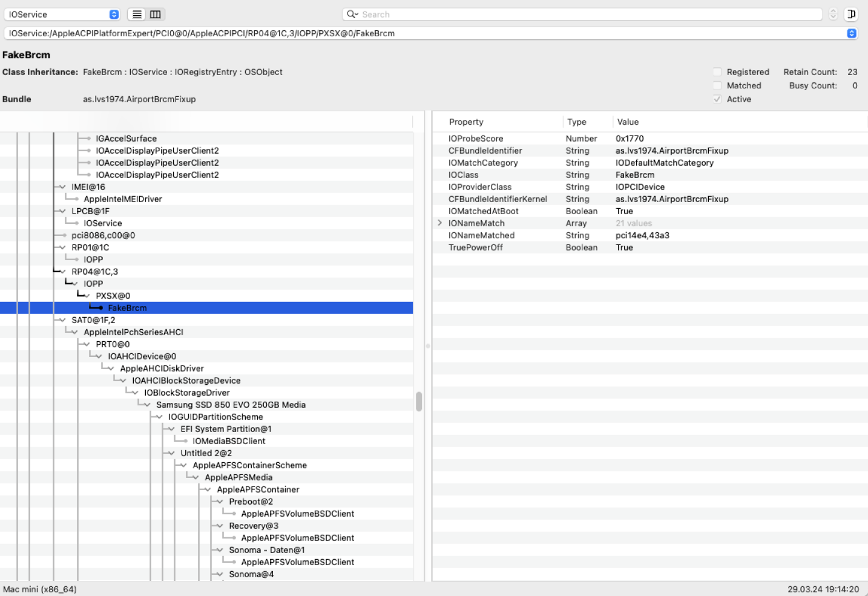Select the FakeBrcm tree entry
This screenshot has width=868, height=596.
(x=127, y=308)
